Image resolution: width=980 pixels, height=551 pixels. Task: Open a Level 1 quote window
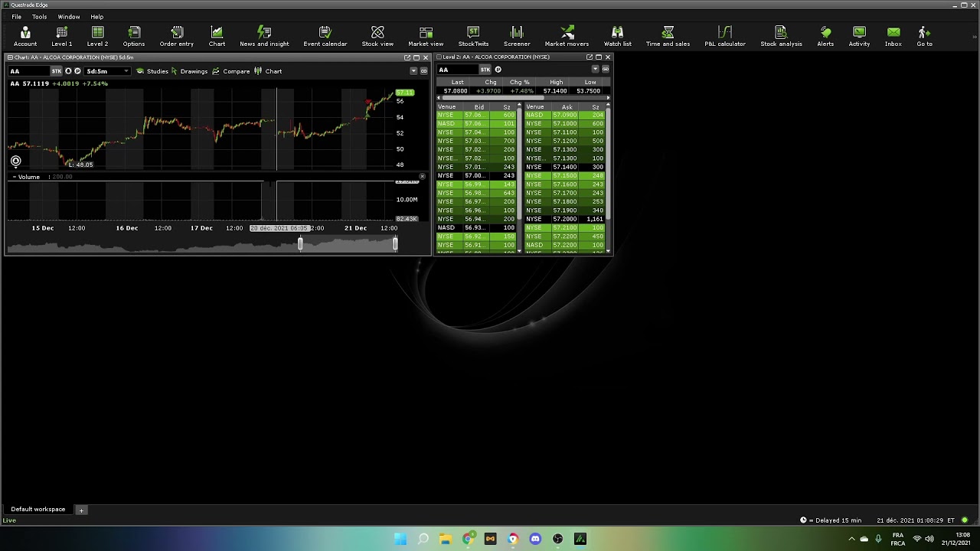(61, 36)
